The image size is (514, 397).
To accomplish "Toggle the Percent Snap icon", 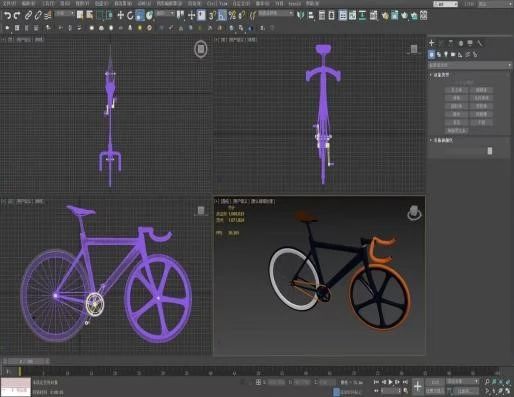I will click(x=232, y=15).
